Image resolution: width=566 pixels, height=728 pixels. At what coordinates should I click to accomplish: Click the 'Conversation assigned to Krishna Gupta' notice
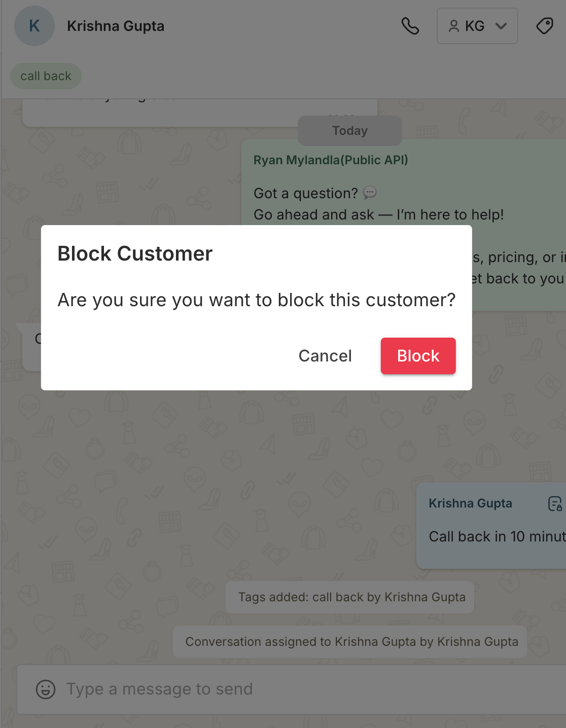[351, 642]
